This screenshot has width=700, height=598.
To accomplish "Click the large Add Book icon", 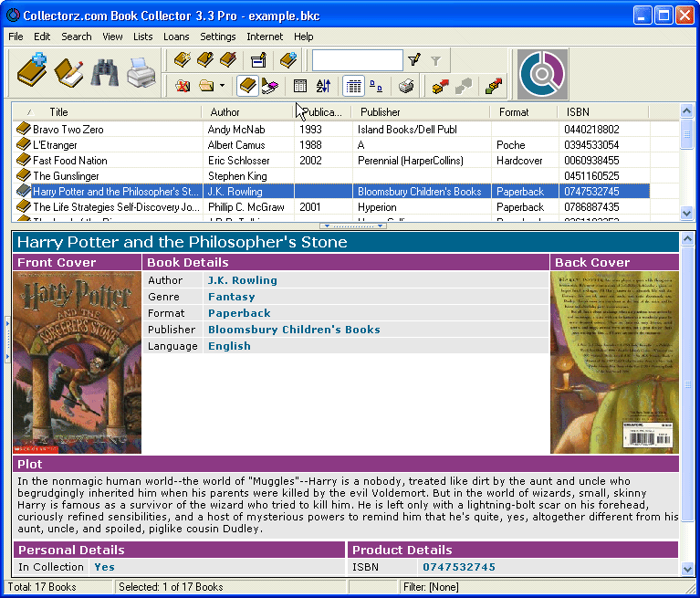I will click(32, 71).
